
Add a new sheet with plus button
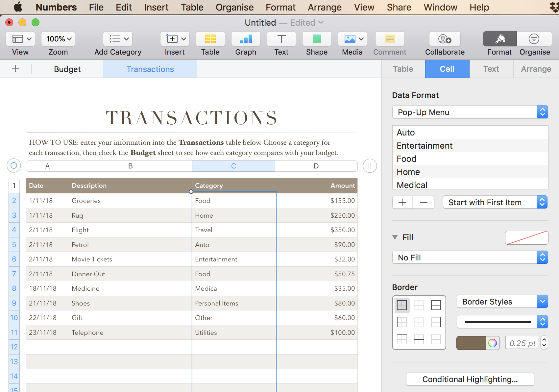click(15, 69)
